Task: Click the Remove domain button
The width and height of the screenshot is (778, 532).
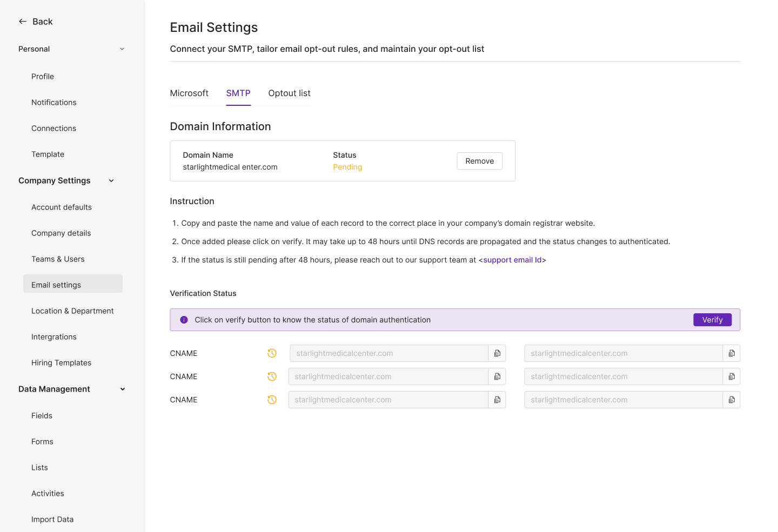Action: 480,161
